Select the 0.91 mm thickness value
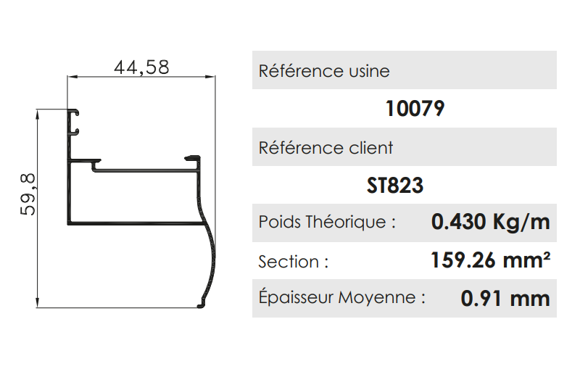This screenshot has width=588, height=377. coord(505,298)
